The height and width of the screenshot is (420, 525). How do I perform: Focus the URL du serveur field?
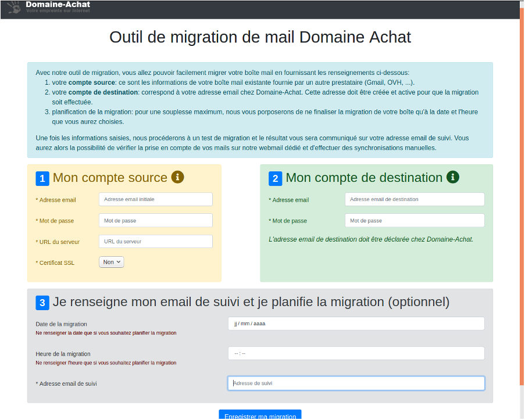156,242
